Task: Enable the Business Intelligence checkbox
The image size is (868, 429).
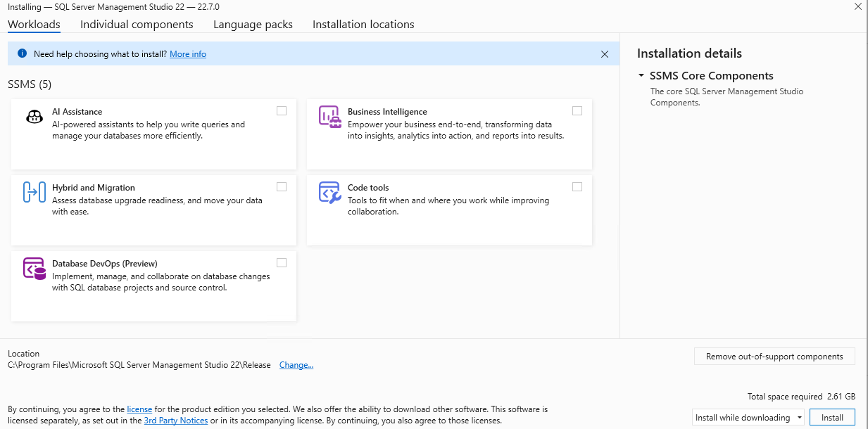Action: coord(577,110)
